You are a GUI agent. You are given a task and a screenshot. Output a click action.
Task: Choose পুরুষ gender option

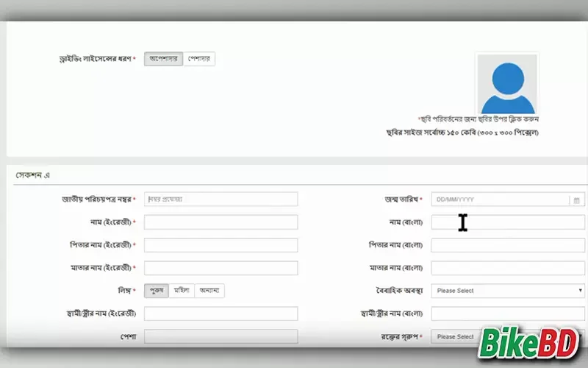tap(156, 291)
